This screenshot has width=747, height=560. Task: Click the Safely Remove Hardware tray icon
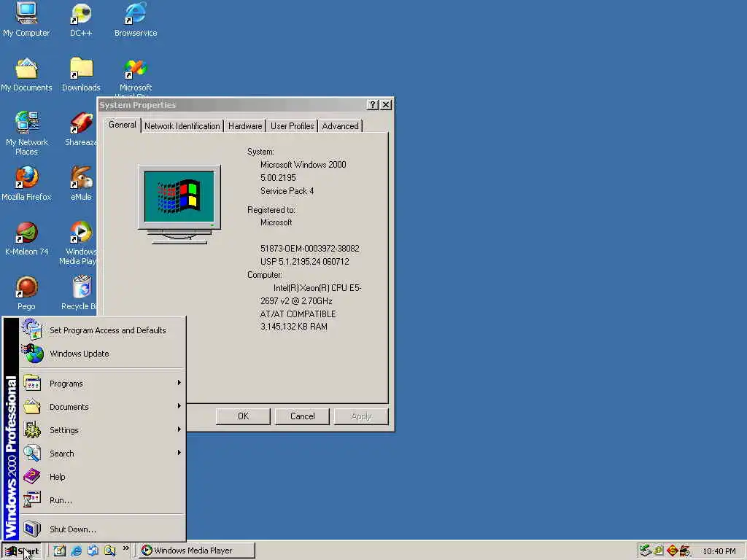pos(645,551)
